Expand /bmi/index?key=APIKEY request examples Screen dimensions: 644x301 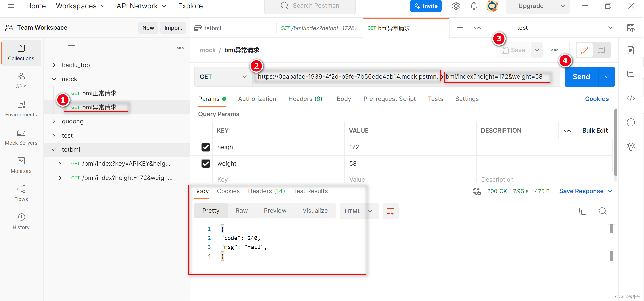click(x=60, y=164)
